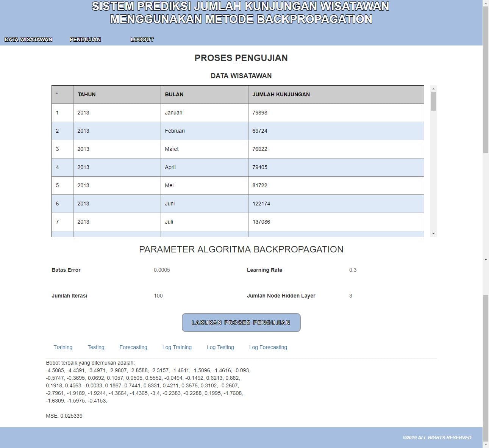Click the page scrollbar up arrow
Image resolution: width=489 pixels, height=448 pixels.
pyautogui.click(x=486, y=3)
